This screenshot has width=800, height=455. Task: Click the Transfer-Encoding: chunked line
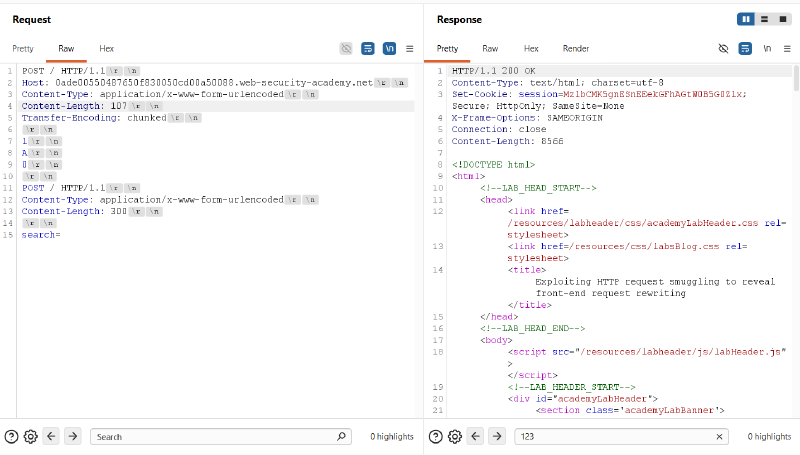tap(111, 118)
